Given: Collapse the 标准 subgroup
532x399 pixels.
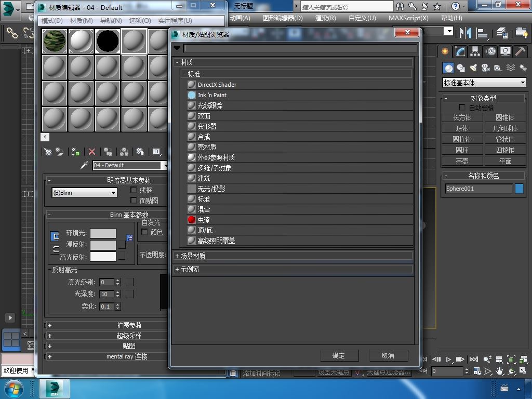Looking at the screenshot, I should tap(184, 74).
